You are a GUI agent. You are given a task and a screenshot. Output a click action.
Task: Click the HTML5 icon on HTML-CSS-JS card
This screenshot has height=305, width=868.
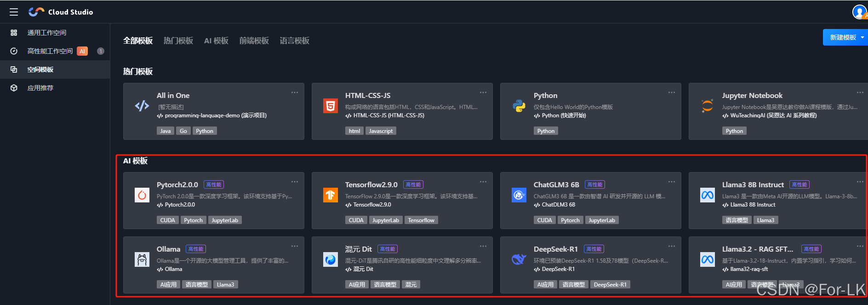331,106
